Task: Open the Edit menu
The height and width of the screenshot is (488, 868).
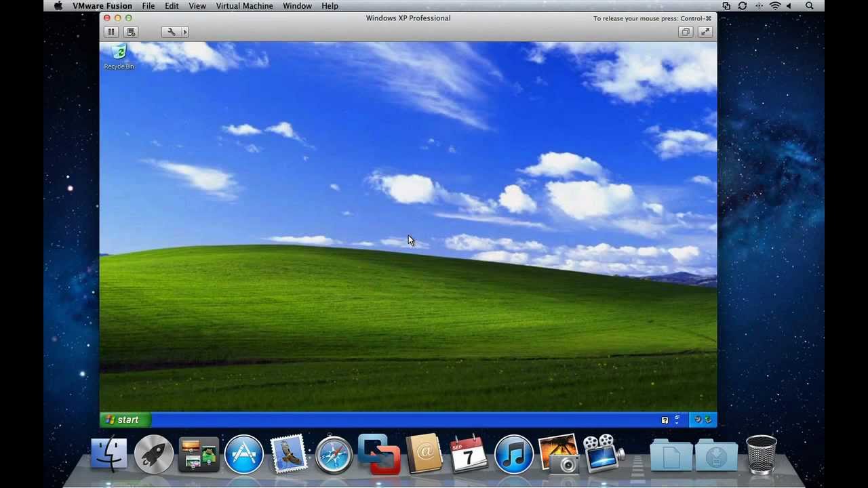Action: [172, 6]
